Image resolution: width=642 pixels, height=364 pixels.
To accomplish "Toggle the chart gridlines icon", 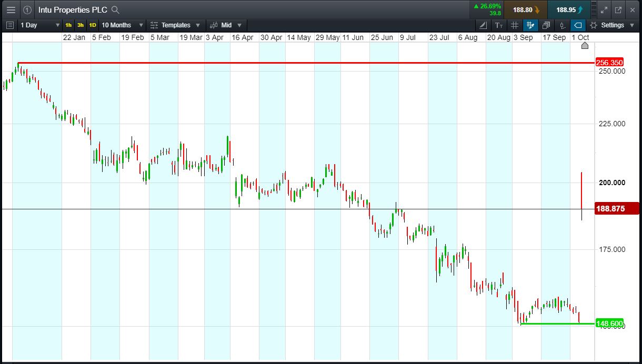I will pos(515,25).
